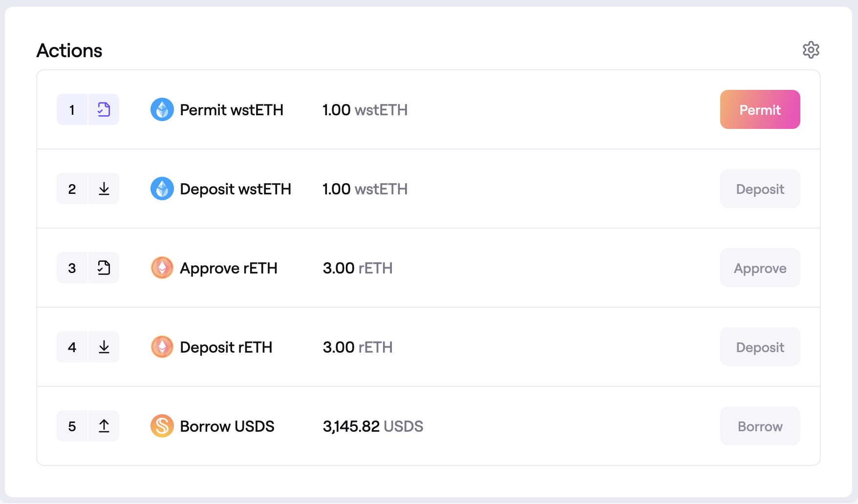Click the wstETH token icon beside Permit wstETH
The height and width of the screenshot is (504, 858).
(162, 109)
